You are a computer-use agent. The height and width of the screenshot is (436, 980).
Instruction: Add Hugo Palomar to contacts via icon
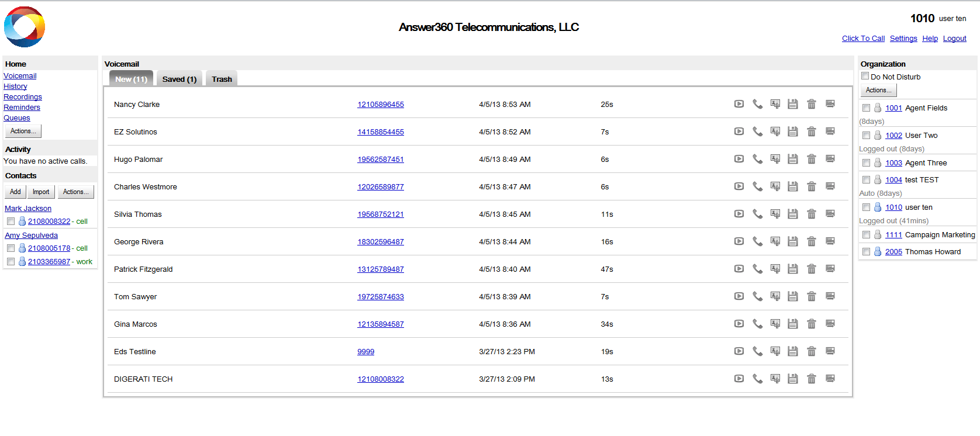[775, 159]
